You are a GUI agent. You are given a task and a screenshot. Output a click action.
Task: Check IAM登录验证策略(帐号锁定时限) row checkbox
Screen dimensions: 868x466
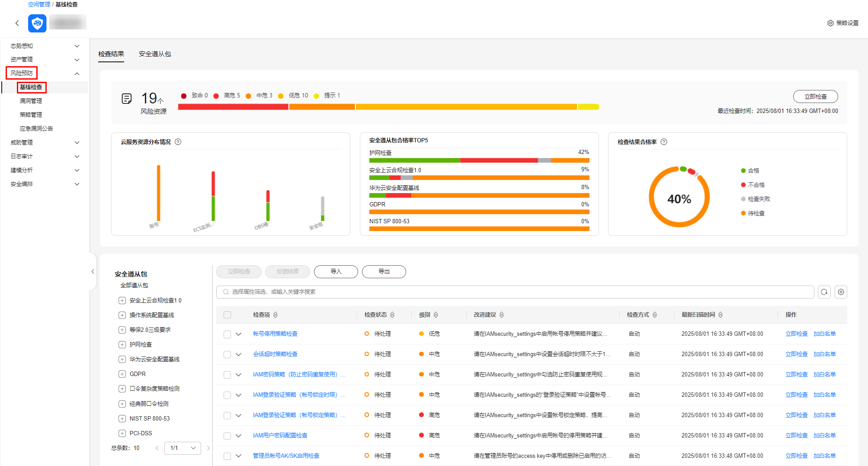tap(227, 395)
